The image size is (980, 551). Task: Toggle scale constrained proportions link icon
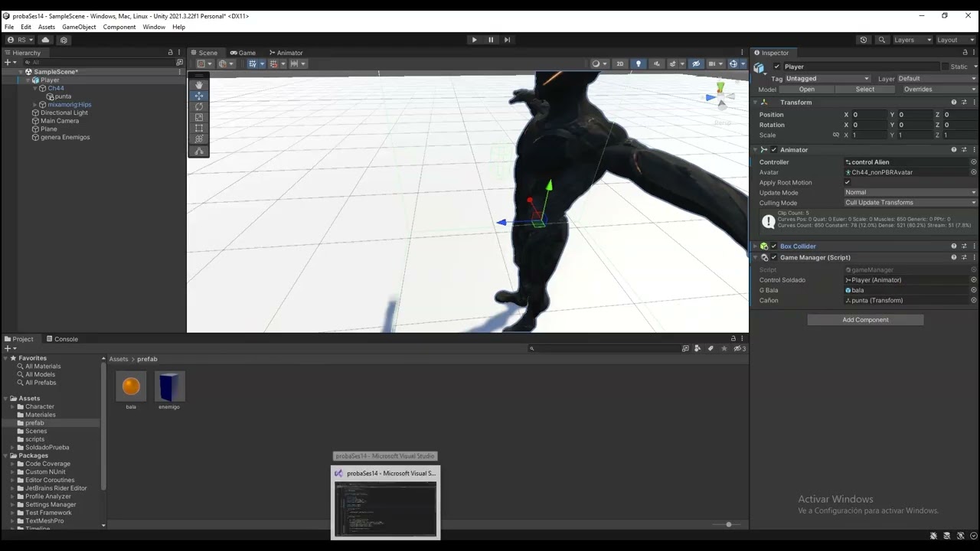click(836, 135)
